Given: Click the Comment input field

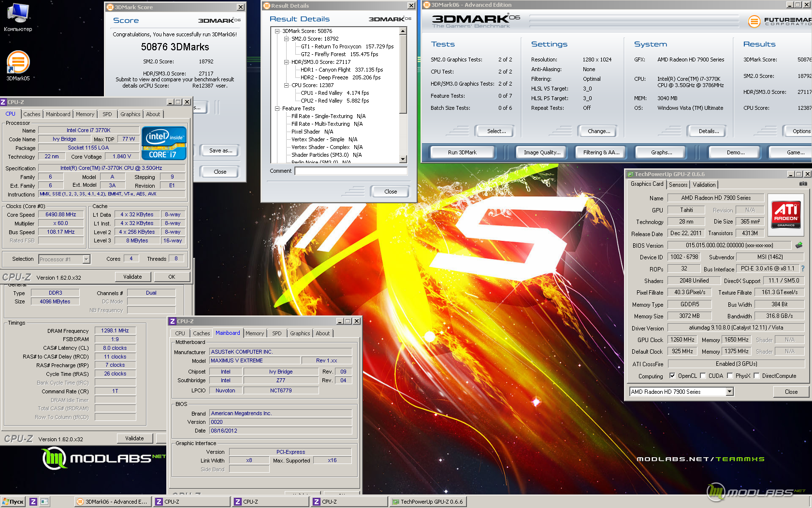Looking at the screenshot, I should 351,171.
